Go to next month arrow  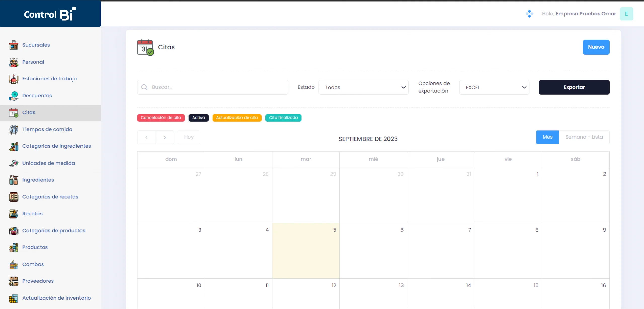pyautogui.click(x=165, y=137)
